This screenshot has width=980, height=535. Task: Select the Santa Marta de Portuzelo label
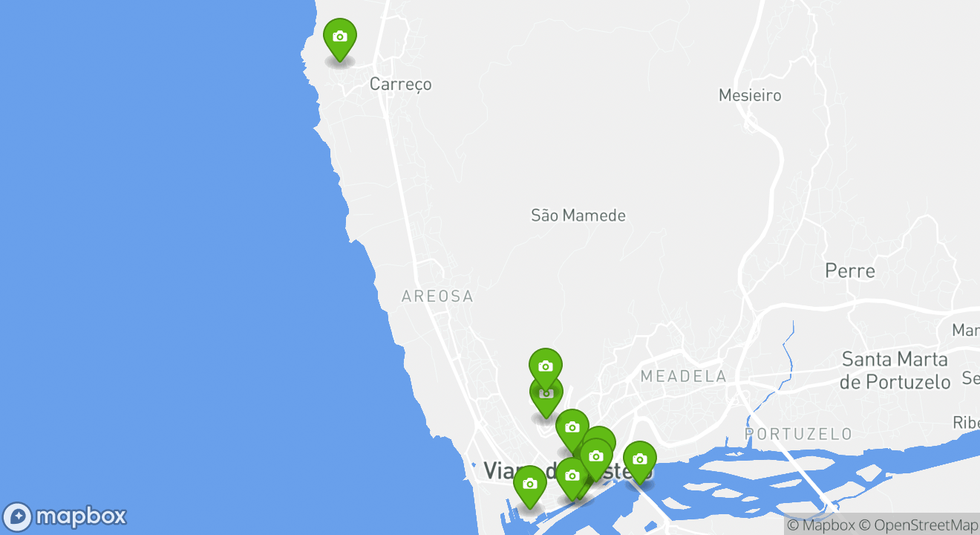pyautogui.click(x=895, y=371)
